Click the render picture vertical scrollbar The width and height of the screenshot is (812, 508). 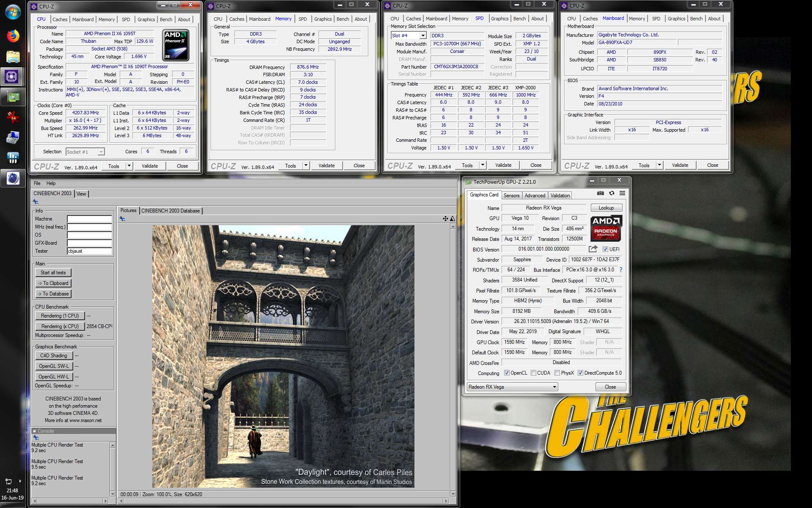coord(453,360)
